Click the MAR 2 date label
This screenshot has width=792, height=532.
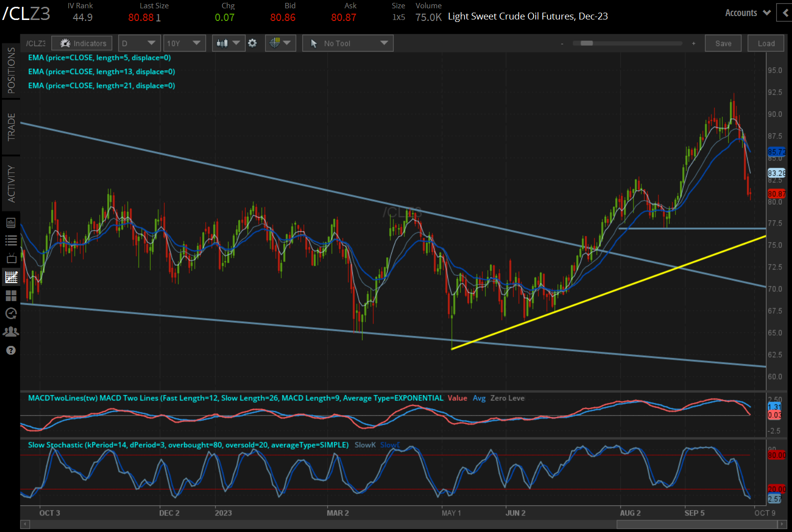(x=338, y=513)
